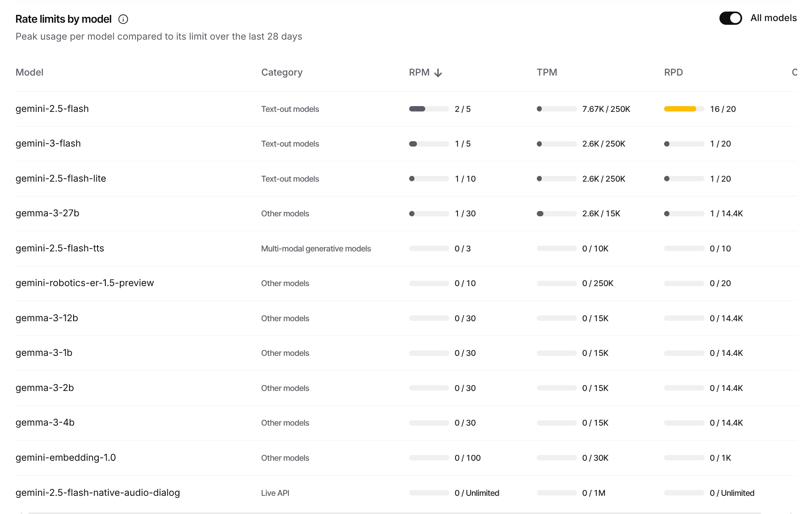Click the horizontal scrollbar under the table

395,512
